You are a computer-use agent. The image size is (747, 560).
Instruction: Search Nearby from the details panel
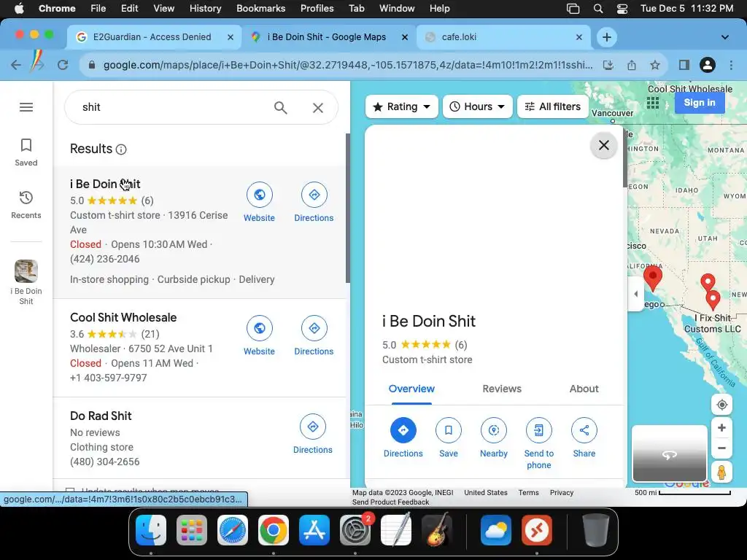point(494,438)
